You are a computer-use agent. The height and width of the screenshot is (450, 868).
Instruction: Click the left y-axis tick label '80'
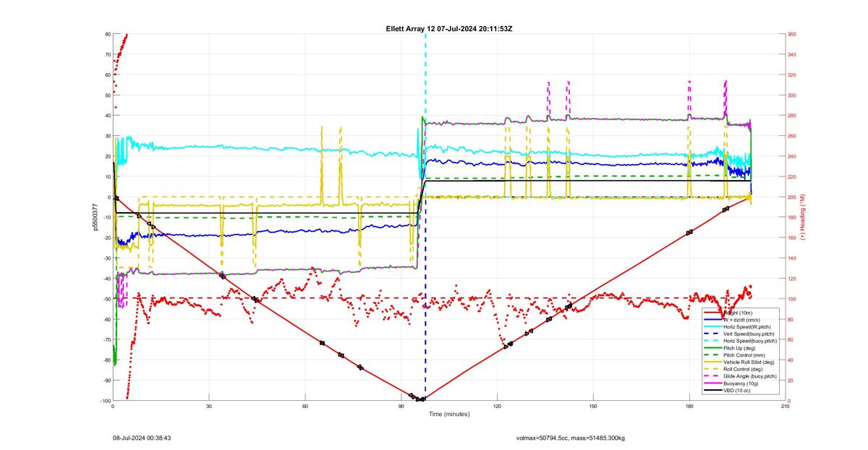pos(107,34)
